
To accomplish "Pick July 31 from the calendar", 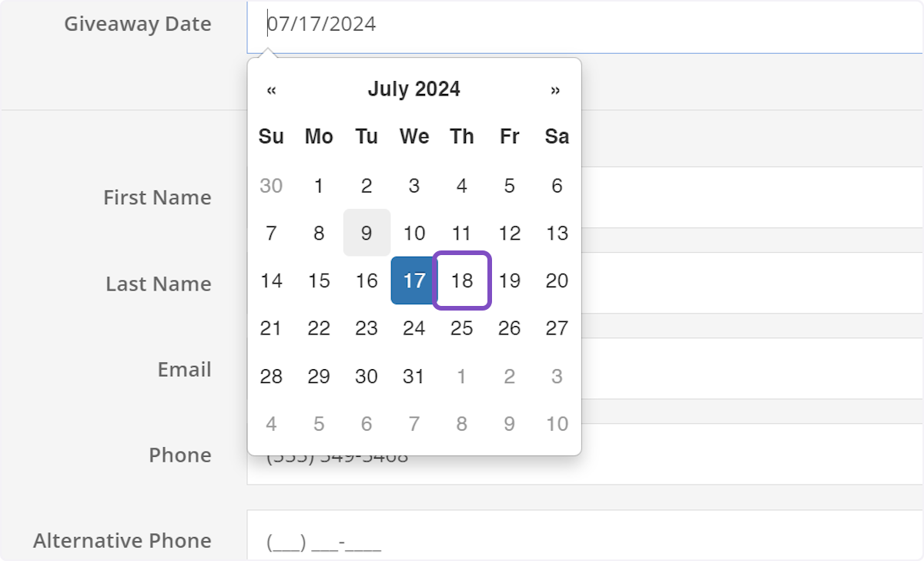I will (x=413, y=376).
